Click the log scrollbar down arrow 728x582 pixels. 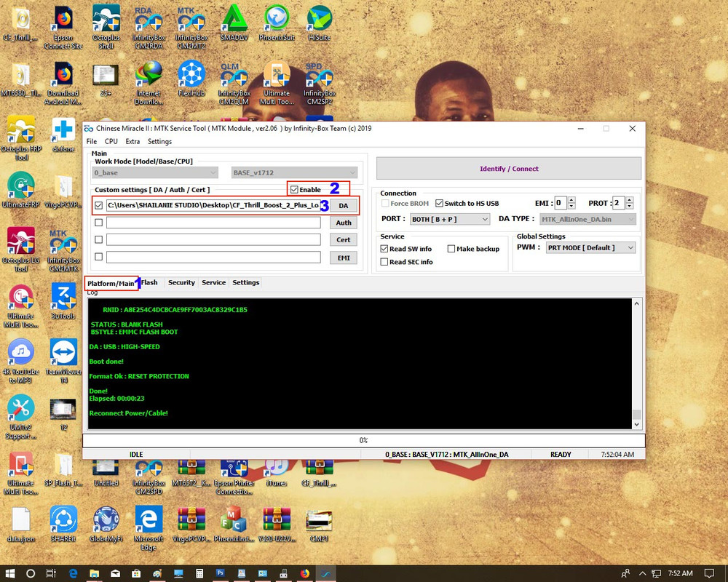pyautogui.click(x=636, y=424)
